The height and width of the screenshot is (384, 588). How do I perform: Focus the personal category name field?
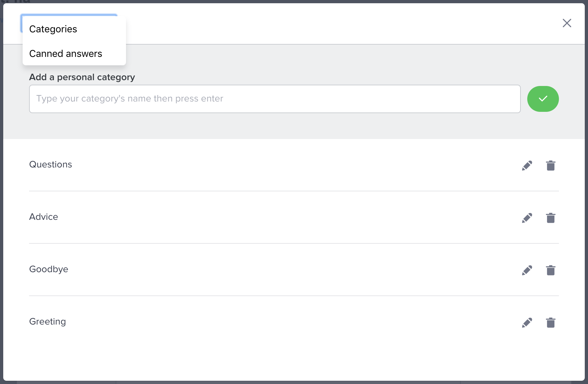tap(275, 99)
